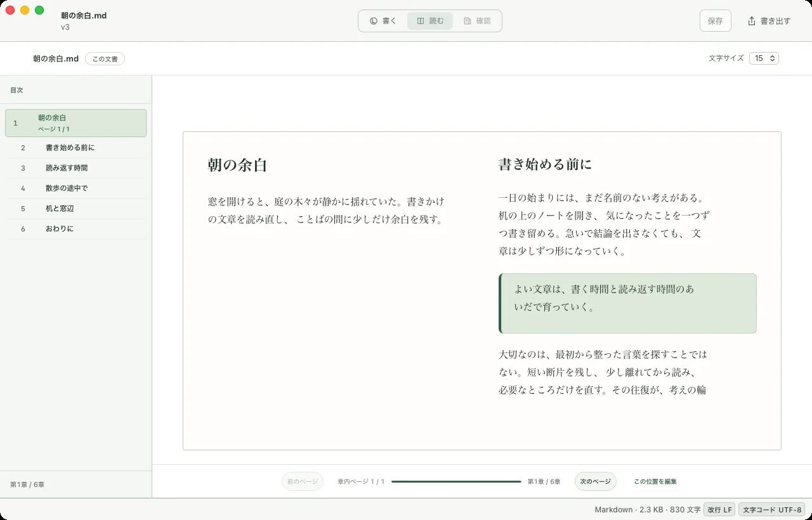Click the share icon beside 書き出す
This screenshot has height=520, width=812.
[752, 21]
